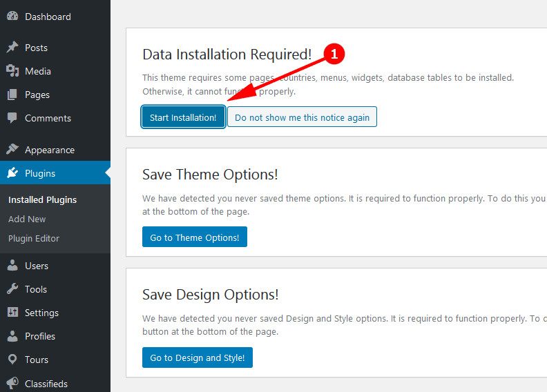This screenshot has width=547, height=392.
Task: Click the Appearance paintbrush icon
Action: click(12, 150)
